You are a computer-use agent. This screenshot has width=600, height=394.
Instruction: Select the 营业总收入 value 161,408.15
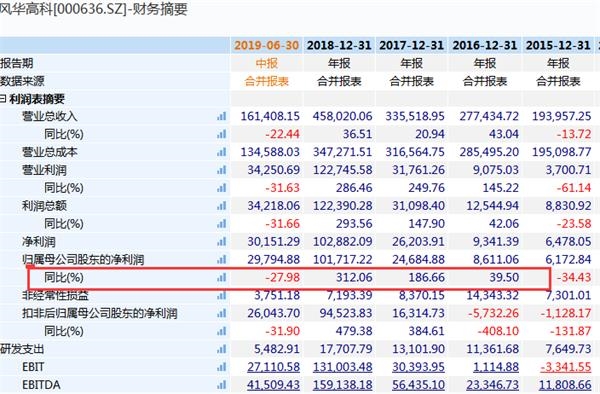(270, 116)
